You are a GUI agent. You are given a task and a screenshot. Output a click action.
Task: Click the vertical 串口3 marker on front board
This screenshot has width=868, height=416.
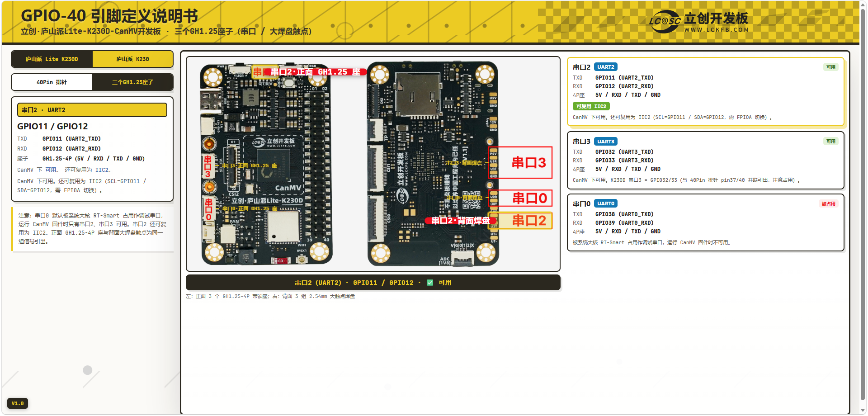[x=208, y=166]
